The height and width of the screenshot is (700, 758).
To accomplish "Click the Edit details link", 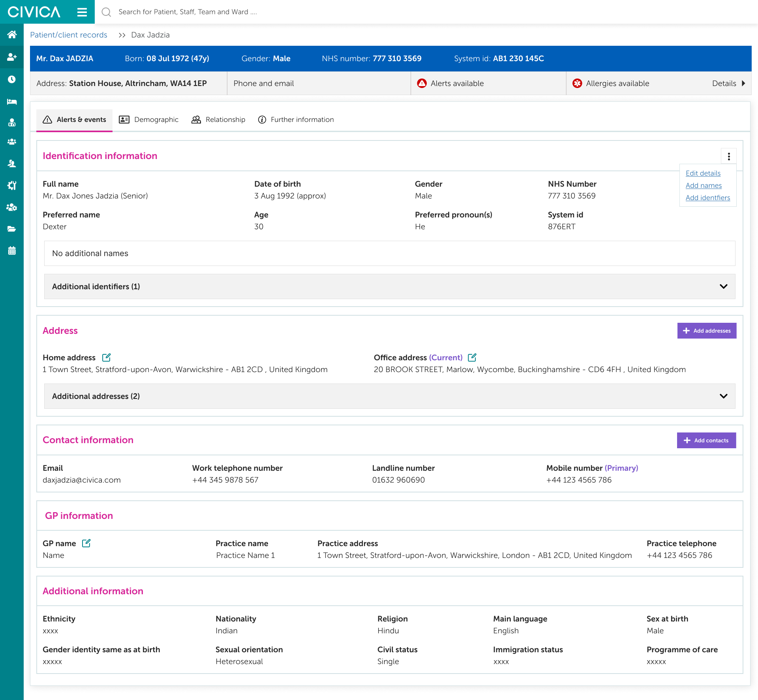I will 703,173.
